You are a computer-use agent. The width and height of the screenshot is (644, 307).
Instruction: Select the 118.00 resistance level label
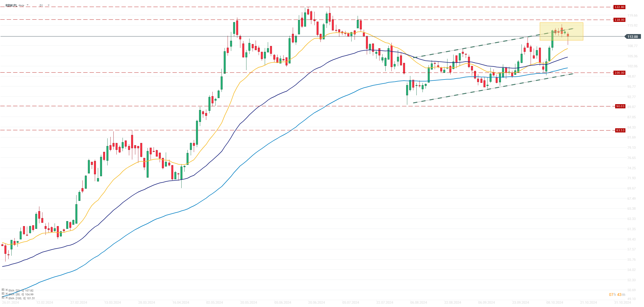(x=619, y=20)
